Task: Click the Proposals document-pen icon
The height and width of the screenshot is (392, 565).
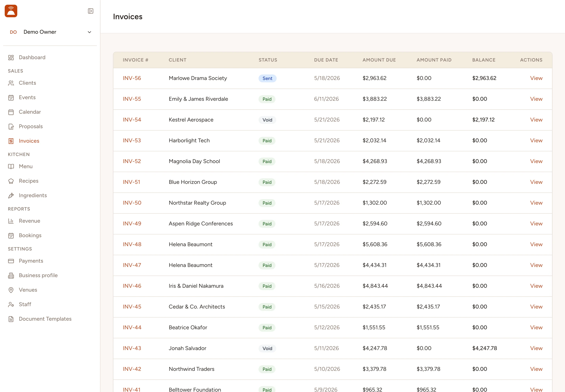Action: (11, 126)
